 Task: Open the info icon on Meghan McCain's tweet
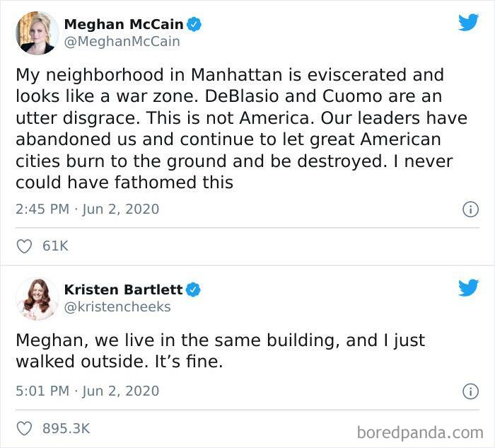[468, 209]
